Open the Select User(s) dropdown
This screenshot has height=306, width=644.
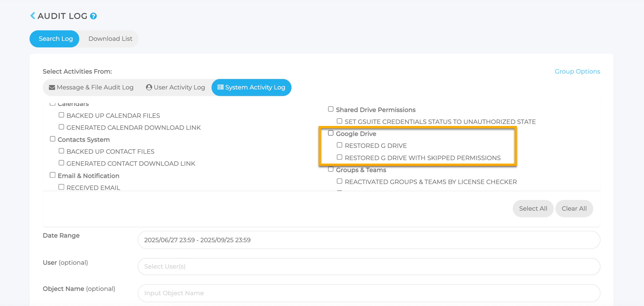click(369, 266)
